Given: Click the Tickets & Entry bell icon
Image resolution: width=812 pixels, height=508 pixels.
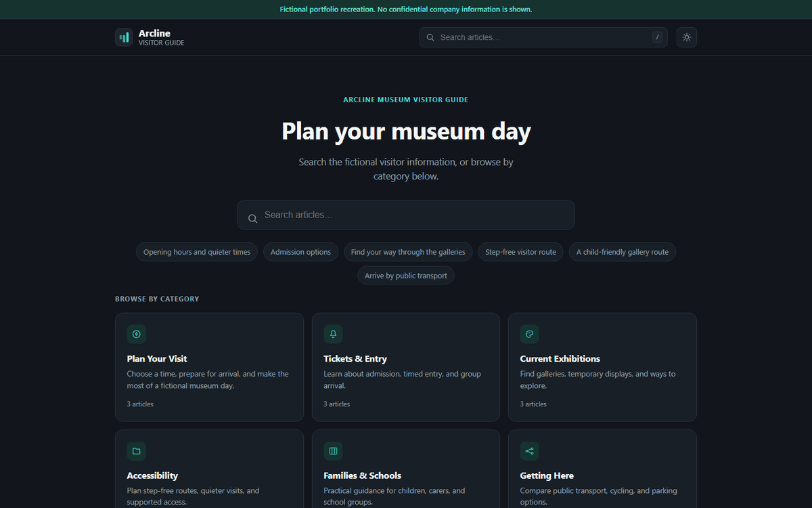Looking at the screenshot, I should pyautogui.click(x=333, y=334).
